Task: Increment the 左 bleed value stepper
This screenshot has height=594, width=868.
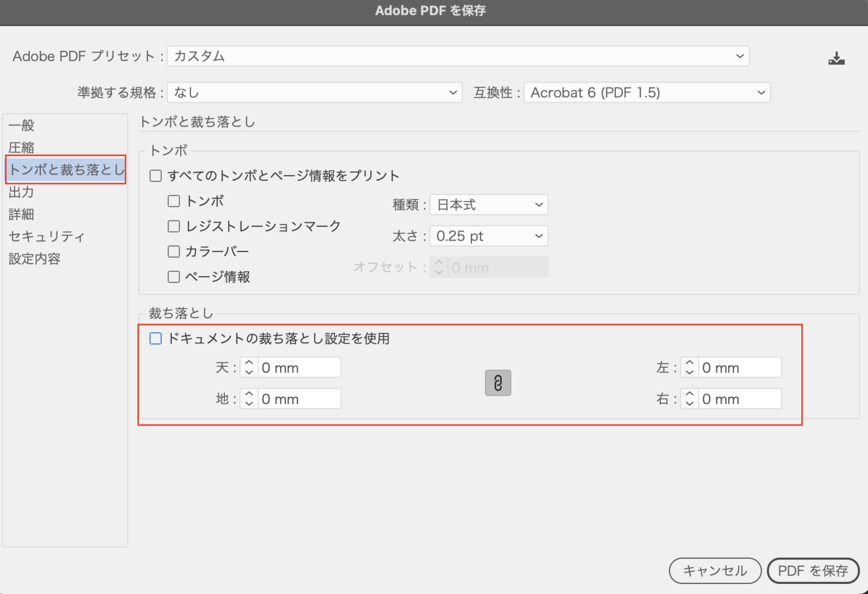Action: (689, 363)
